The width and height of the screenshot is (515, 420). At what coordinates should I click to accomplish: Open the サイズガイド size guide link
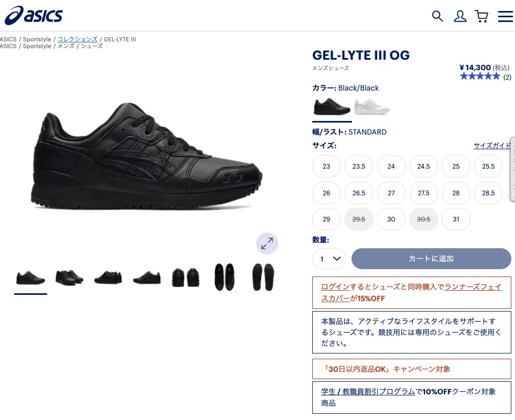[492, 146]
